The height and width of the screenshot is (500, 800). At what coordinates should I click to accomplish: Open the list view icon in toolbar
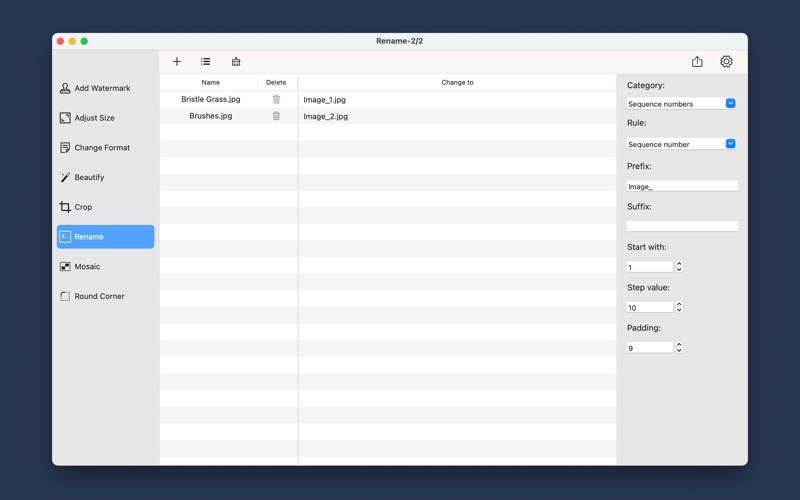[206, 62]
